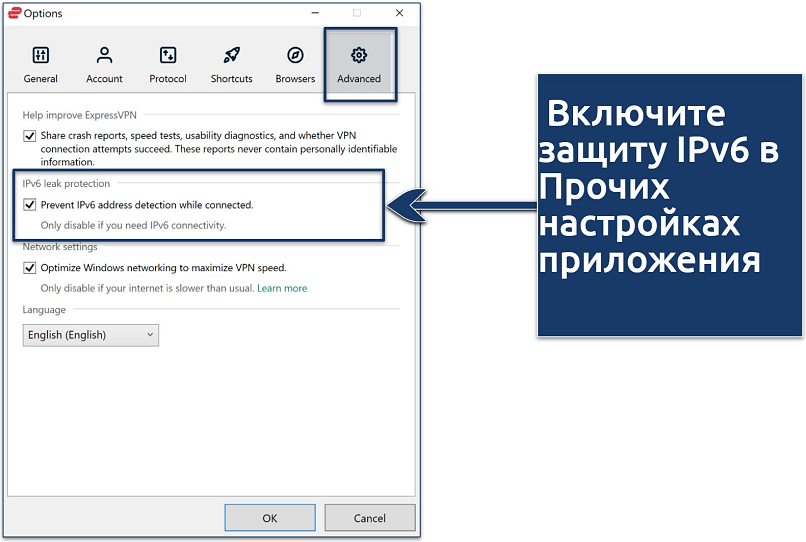
Task: Uncheck Share crash reports checkbox
Action: pos(29,136)
